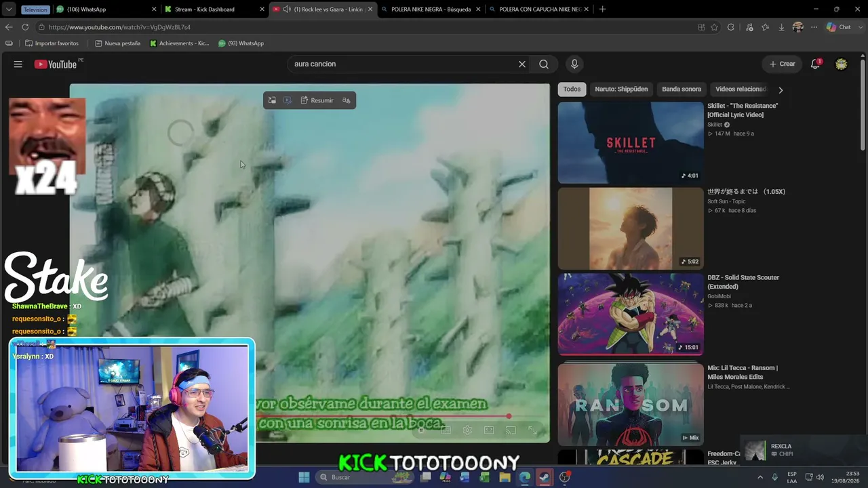Open the YouTube account avatar menu

click(842, 64)
